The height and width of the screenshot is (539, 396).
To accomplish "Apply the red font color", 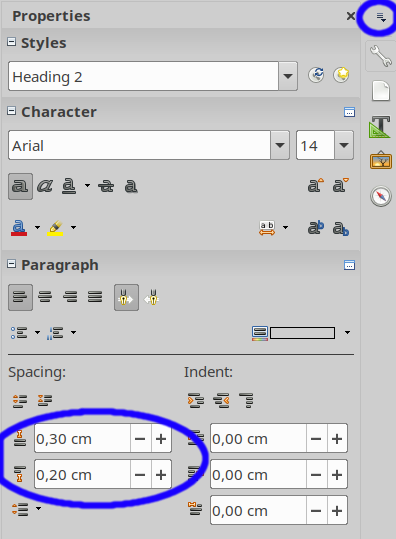I will 19,228.
